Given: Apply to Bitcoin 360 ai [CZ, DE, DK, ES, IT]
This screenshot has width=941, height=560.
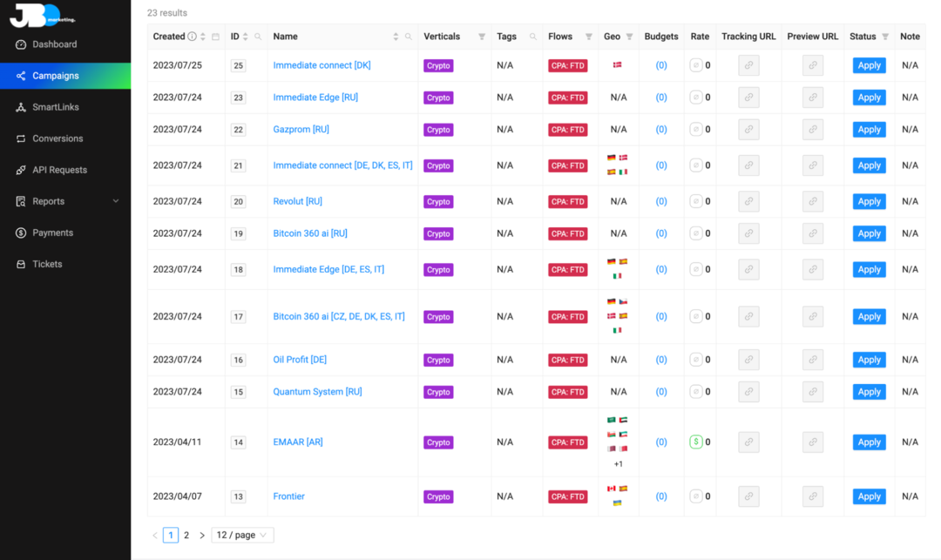Looking at the screenshot, I should coord(869,316).
